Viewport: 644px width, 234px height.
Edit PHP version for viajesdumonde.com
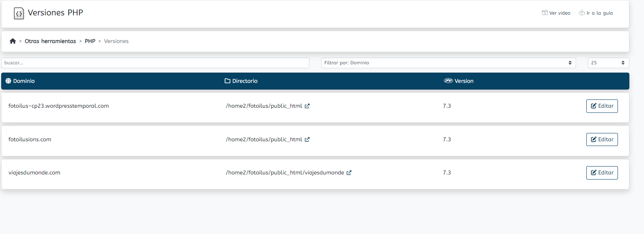tap(602, 173)
